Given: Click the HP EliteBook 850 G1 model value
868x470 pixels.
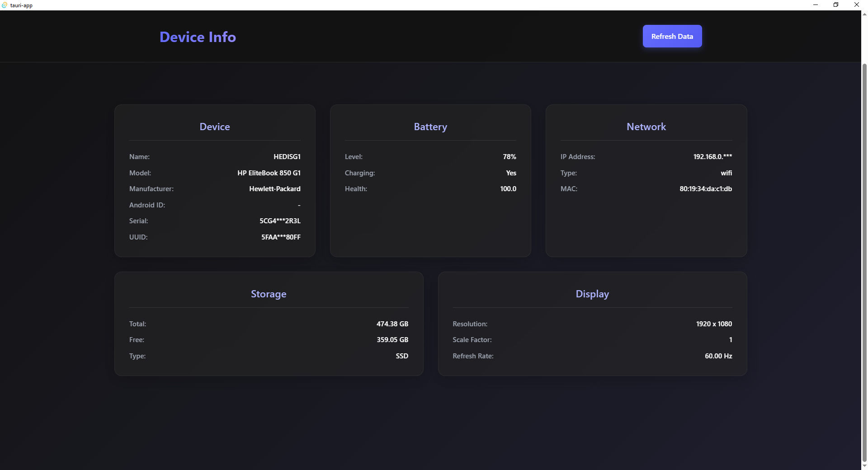Looking at the screenshot, I should tap(269, 173).
